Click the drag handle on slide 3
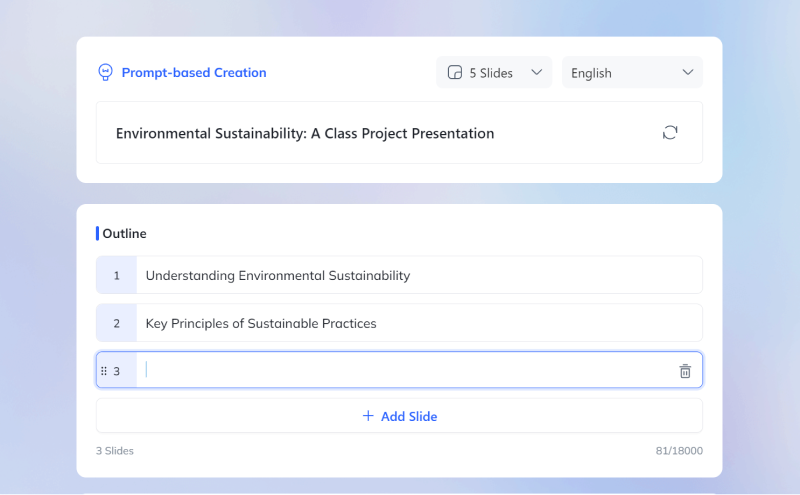 click(104, 371)
